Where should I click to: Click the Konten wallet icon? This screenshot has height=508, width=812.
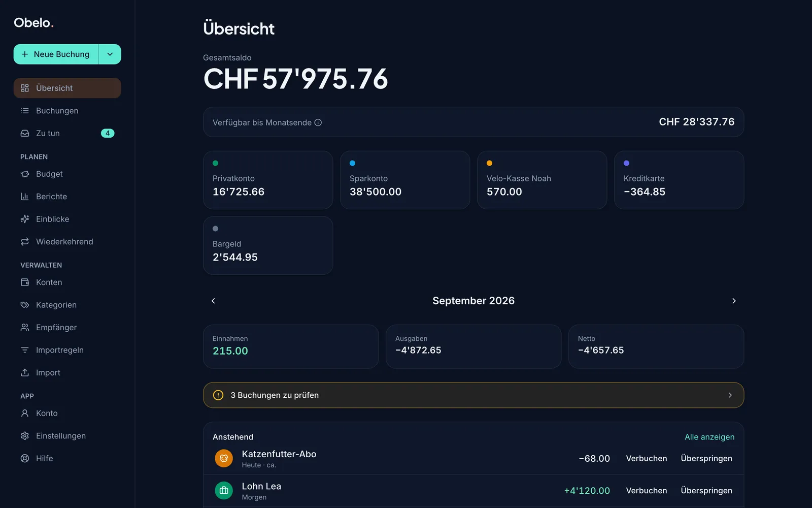click(x=24, y=282)
